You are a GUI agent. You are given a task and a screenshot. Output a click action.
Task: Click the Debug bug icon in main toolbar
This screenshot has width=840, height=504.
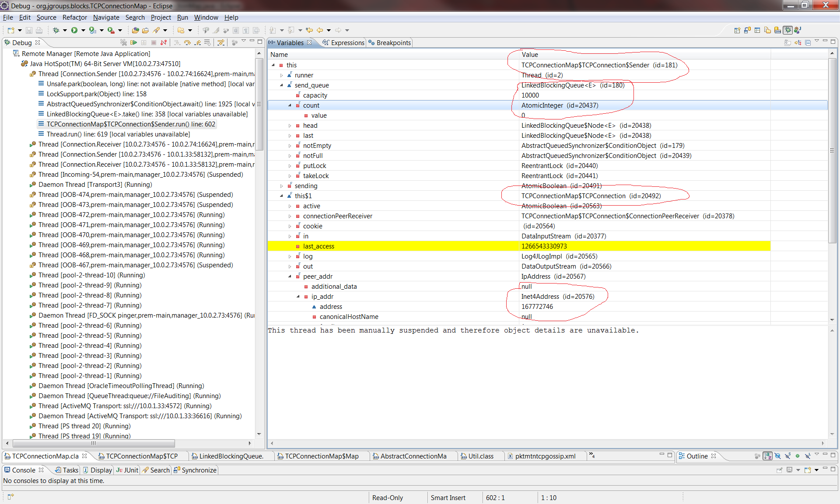pos(56,30)
